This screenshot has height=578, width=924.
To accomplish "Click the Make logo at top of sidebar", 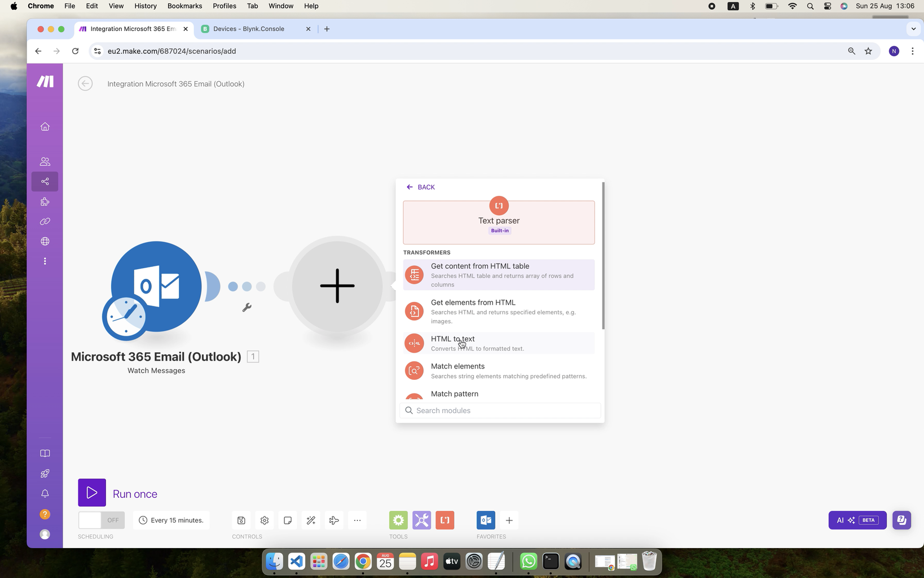I will coord(45,81).
